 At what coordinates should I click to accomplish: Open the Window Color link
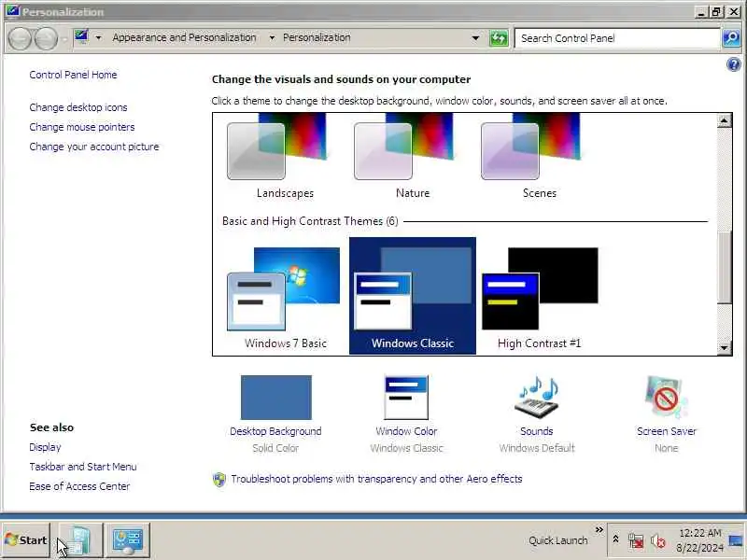(x=406, y=431)
